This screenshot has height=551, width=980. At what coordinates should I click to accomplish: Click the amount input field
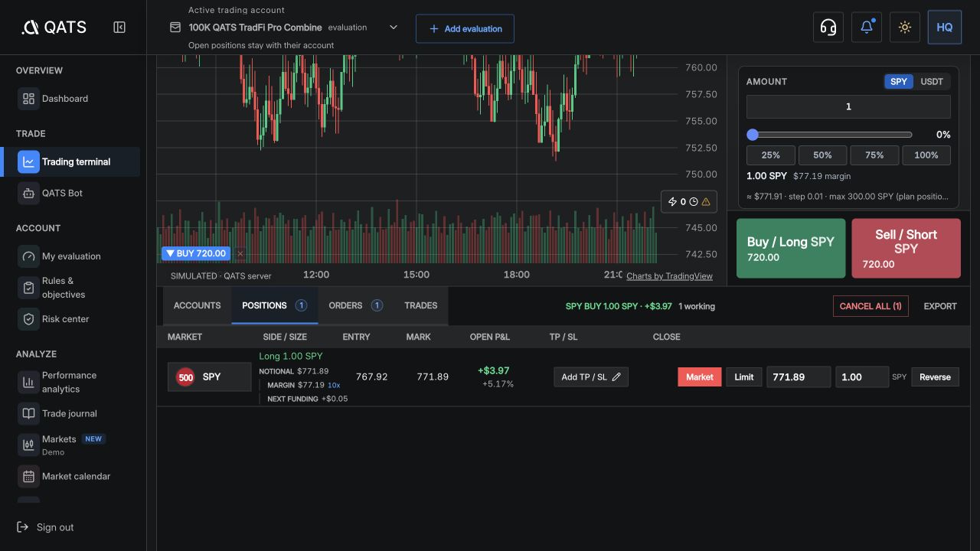(x=848, y=106)
